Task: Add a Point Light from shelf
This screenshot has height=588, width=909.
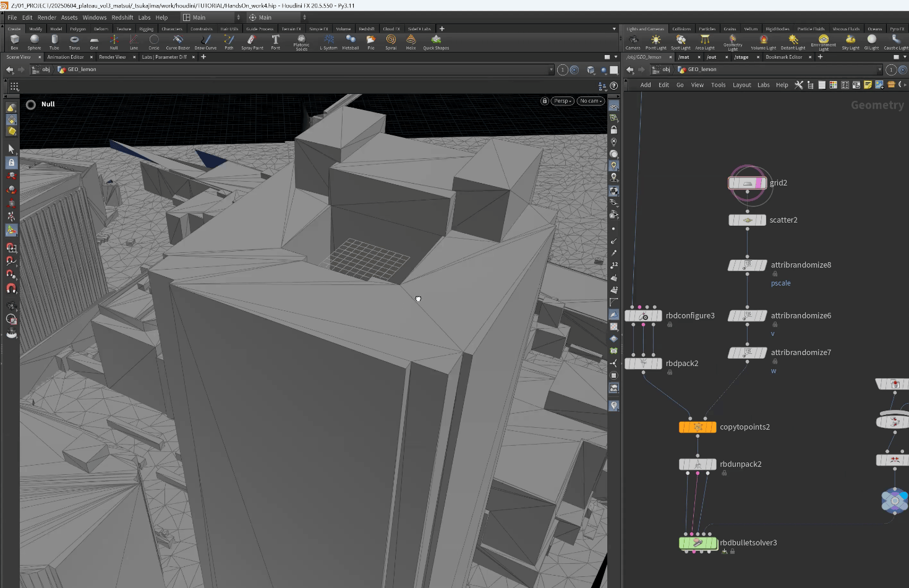Action: 655,41
